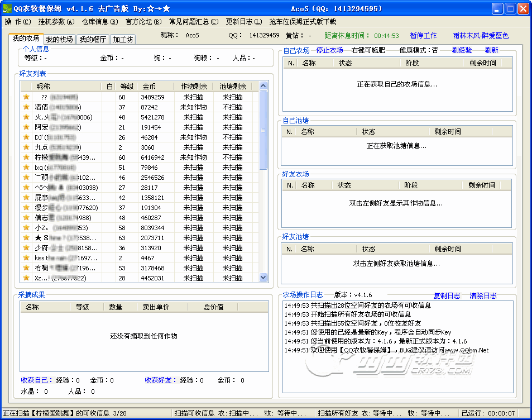Image resolution: width=532 pixels, height=420 pixels.
Task: Click the star icon beside 小Z。
Action: [26, 228]
